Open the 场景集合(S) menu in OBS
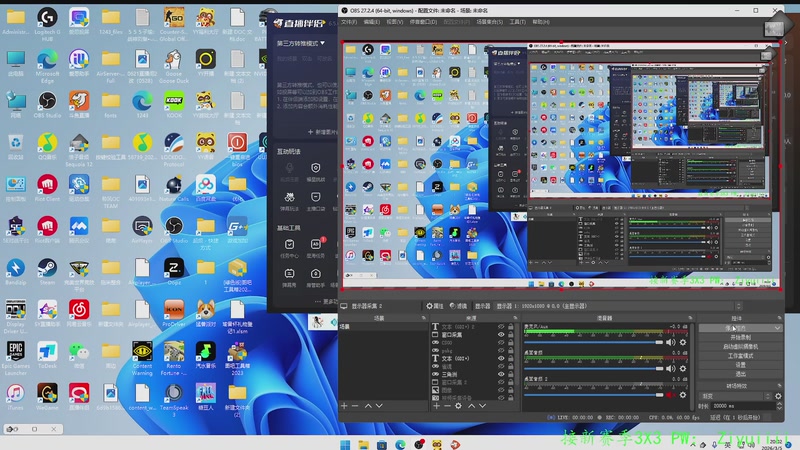 490,22
